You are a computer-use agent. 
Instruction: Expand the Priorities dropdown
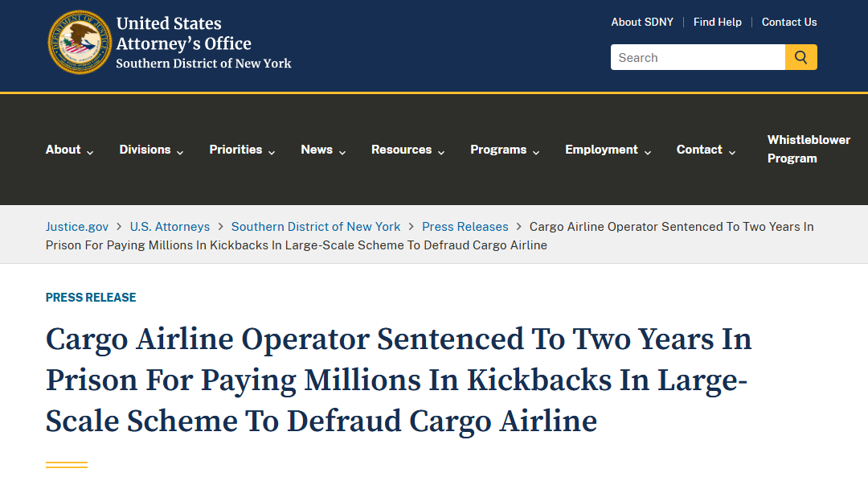[x=242, y=150]
